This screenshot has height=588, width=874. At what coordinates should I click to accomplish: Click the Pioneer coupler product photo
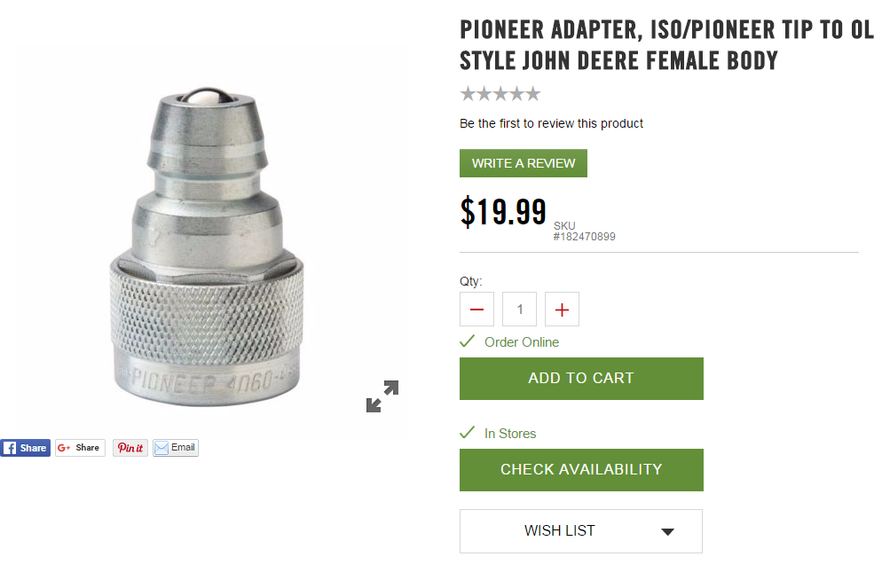tap(206, 247)
